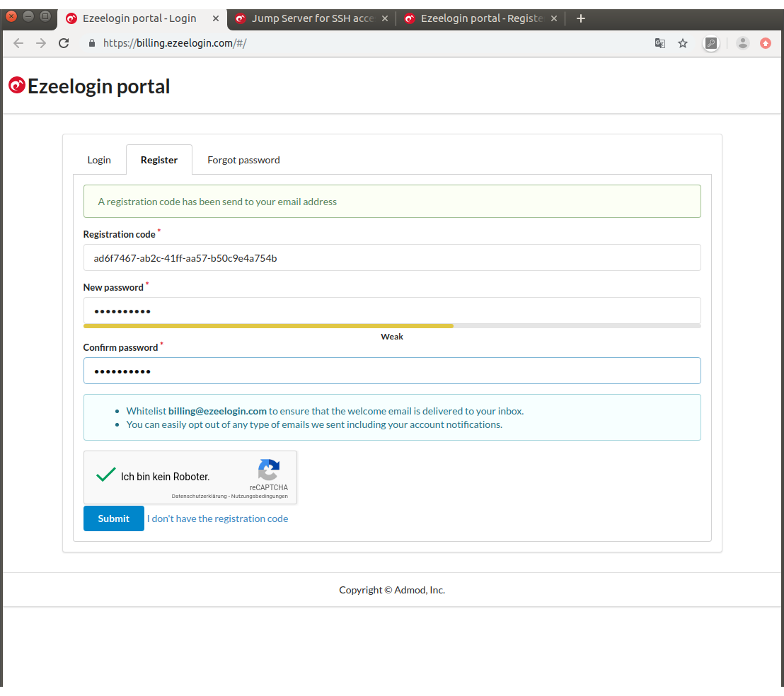784x696 pixels.
Task: Switch to Jump Server for SSH browser tab
Action: 312,18
